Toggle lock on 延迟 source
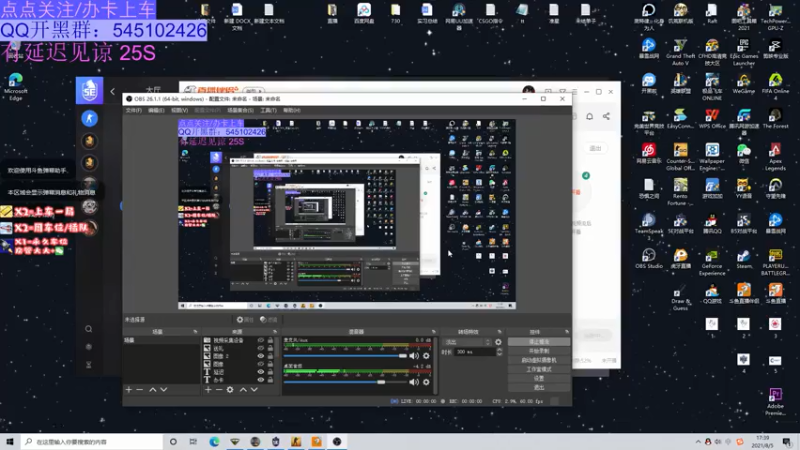Image resolution: width=800 pixels, height=450 pixels. (x=270, y=372)
